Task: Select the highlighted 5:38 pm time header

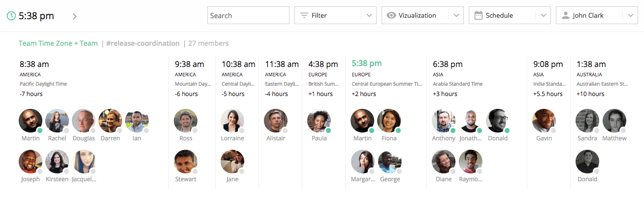Action: coord(367,64)
